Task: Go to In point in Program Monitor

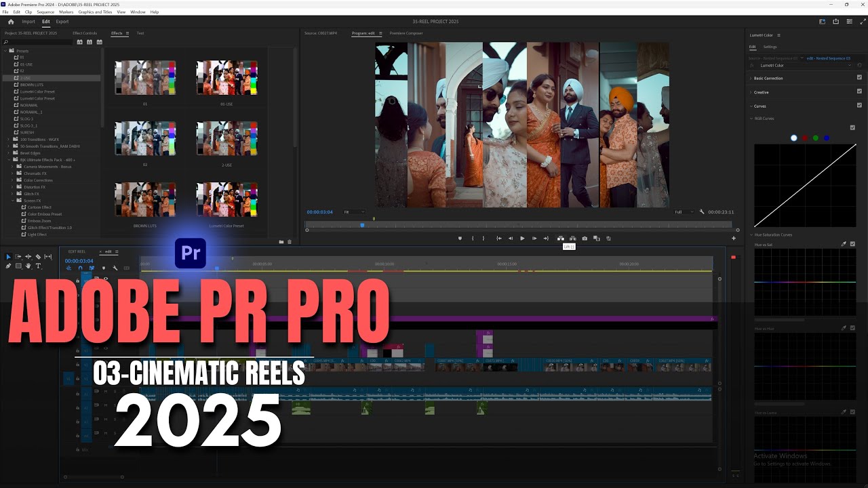Action: coord(499,239)
